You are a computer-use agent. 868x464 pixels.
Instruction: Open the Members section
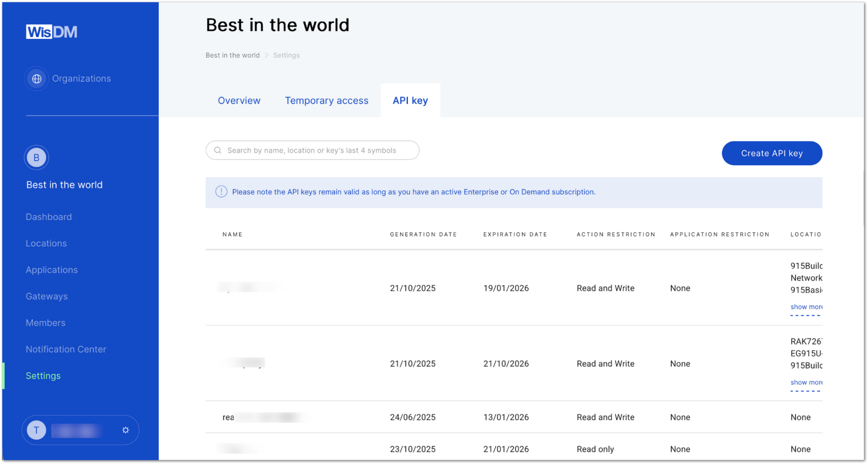tap(45, 323)
